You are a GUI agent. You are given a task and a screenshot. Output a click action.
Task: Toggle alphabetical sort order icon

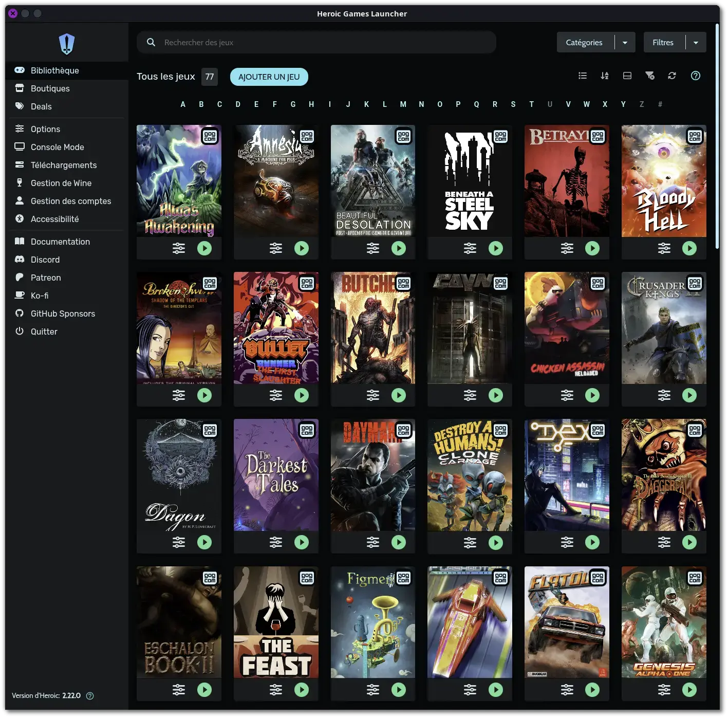click(605, 76)
